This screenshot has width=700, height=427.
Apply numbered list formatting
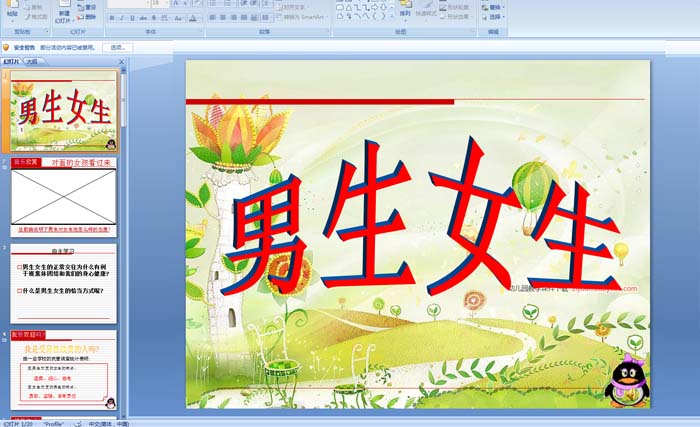pyautogui.click(x=229, y=4)
